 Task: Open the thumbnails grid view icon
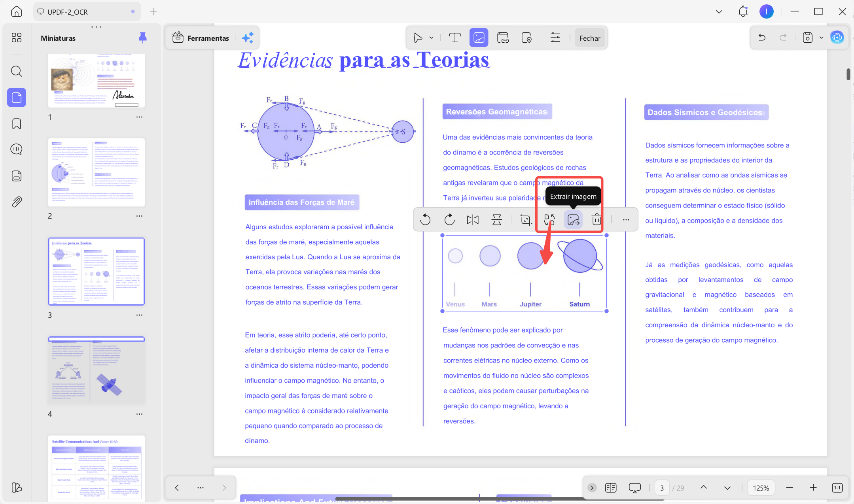17,38
